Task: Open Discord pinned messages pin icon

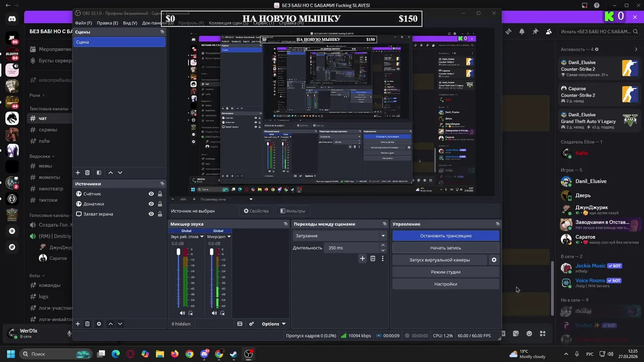Action: click(x=535, y=31)
